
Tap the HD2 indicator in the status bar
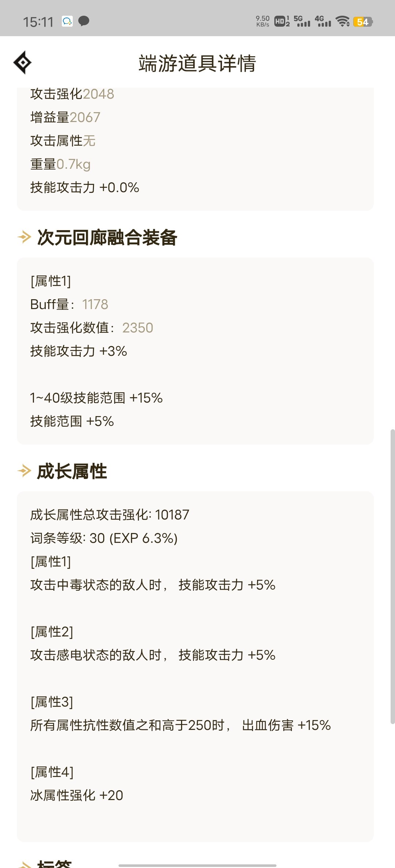pyautogui.click(x=281, y=22)
